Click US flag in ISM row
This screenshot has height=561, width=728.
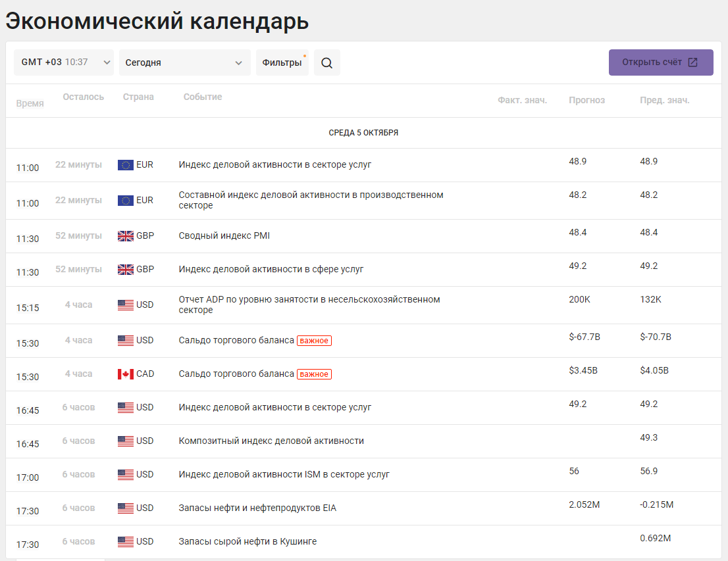click(x=125, y=475)
